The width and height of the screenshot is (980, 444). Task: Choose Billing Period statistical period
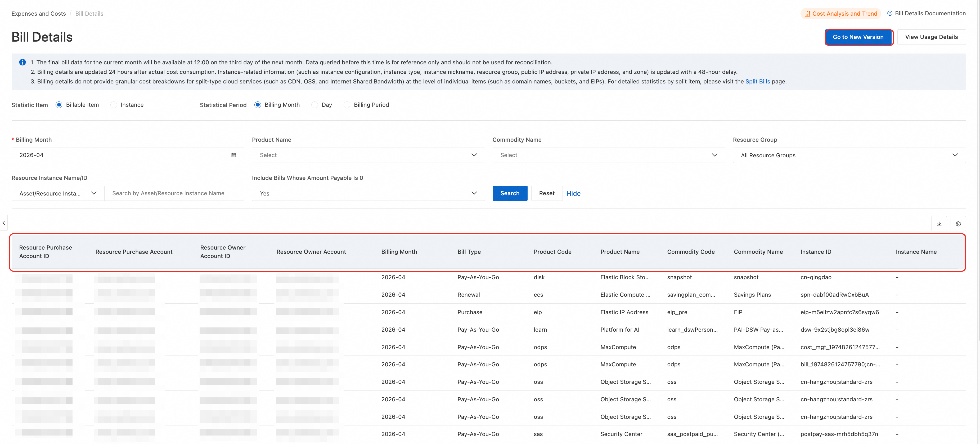coord(347,105)
